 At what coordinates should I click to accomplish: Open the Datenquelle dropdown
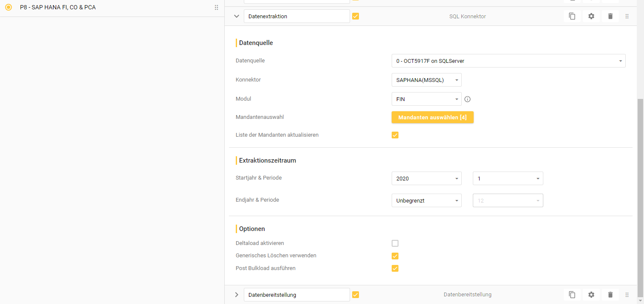point(508,61)
